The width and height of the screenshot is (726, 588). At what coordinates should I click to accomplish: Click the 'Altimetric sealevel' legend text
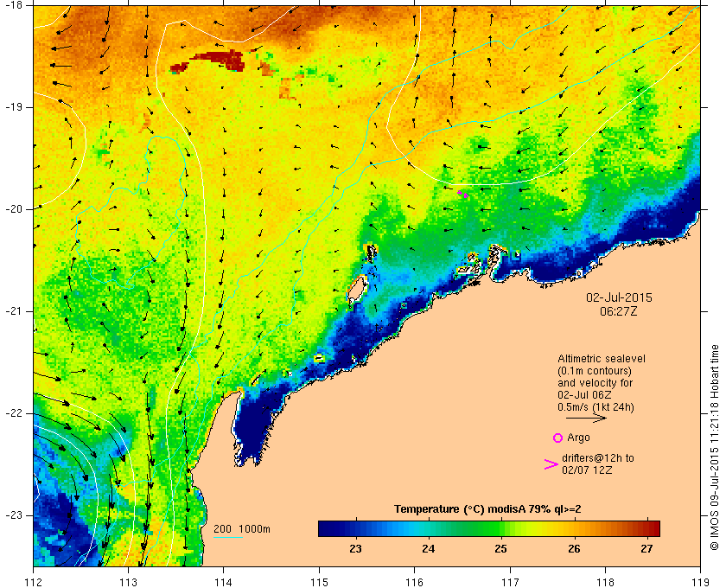point(601,359)
